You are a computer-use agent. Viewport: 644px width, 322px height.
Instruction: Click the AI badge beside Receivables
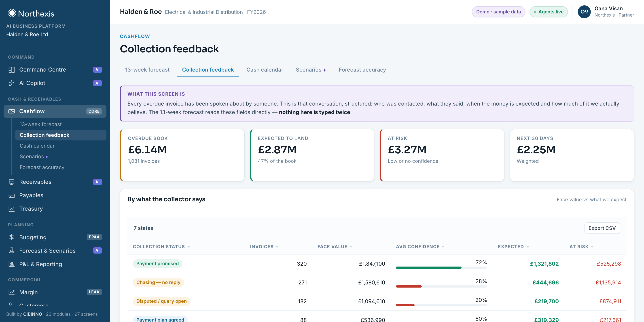pos(97,182)
